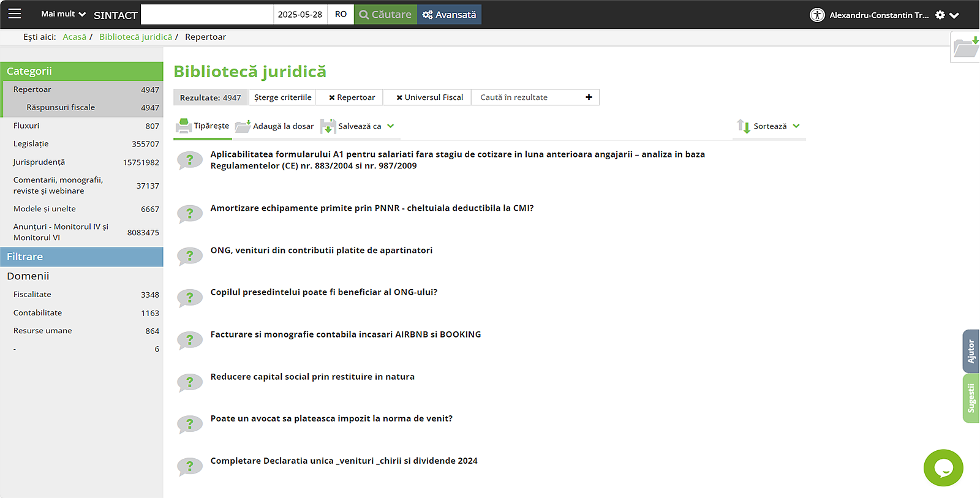Select Comentarii, monografii, reviste category
980x498 pixels.
pyautogui.click(x=83, y=186)
